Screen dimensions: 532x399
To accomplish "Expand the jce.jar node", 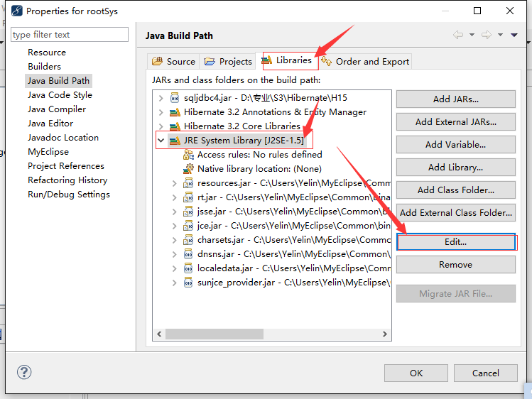I will click(x=175, y=226).
